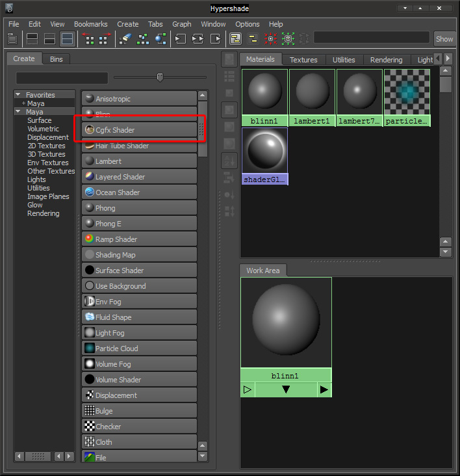Toggle the Create bar on/off icon
Image resolution: width=460 pixels, height=476 pixels.
point(12,39)
